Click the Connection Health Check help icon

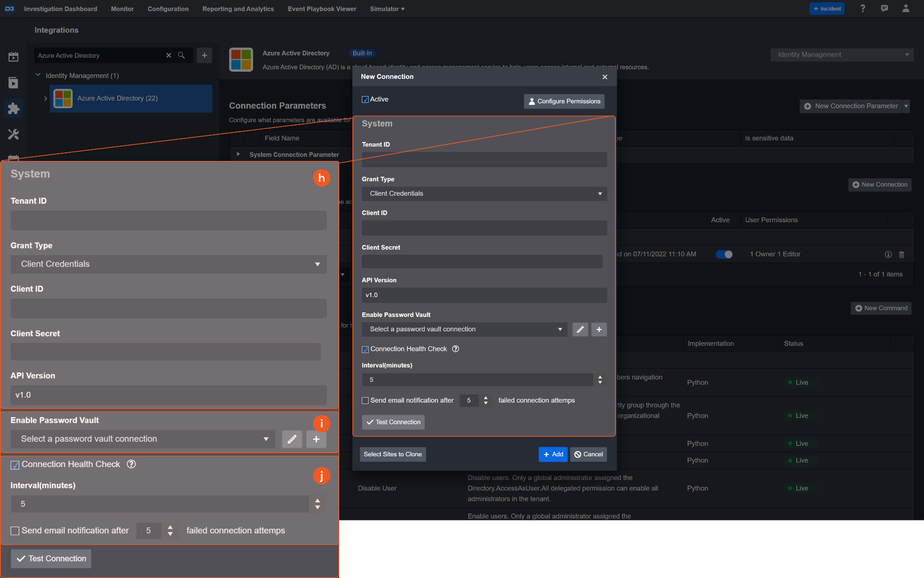point(456,349)
